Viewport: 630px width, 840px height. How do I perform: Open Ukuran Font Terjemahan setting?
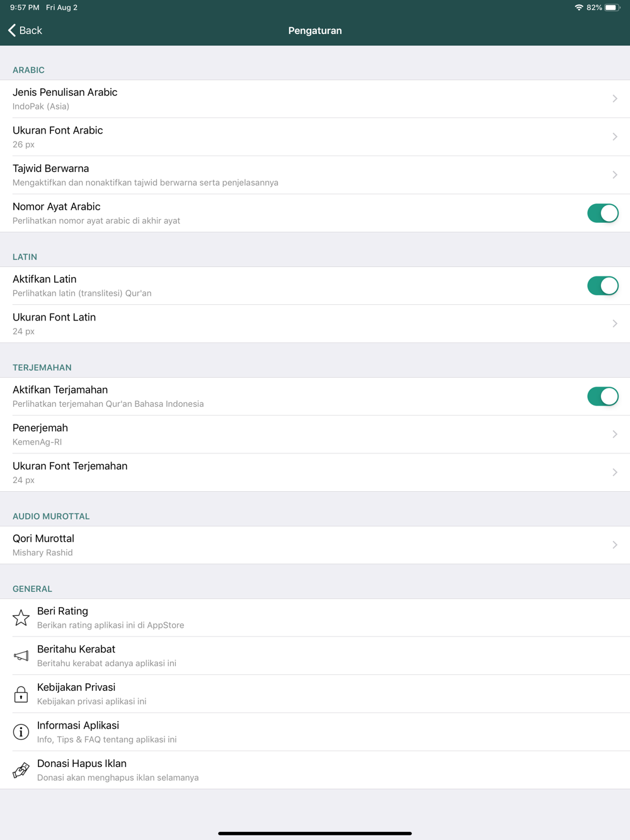click(x=315, y=472)
